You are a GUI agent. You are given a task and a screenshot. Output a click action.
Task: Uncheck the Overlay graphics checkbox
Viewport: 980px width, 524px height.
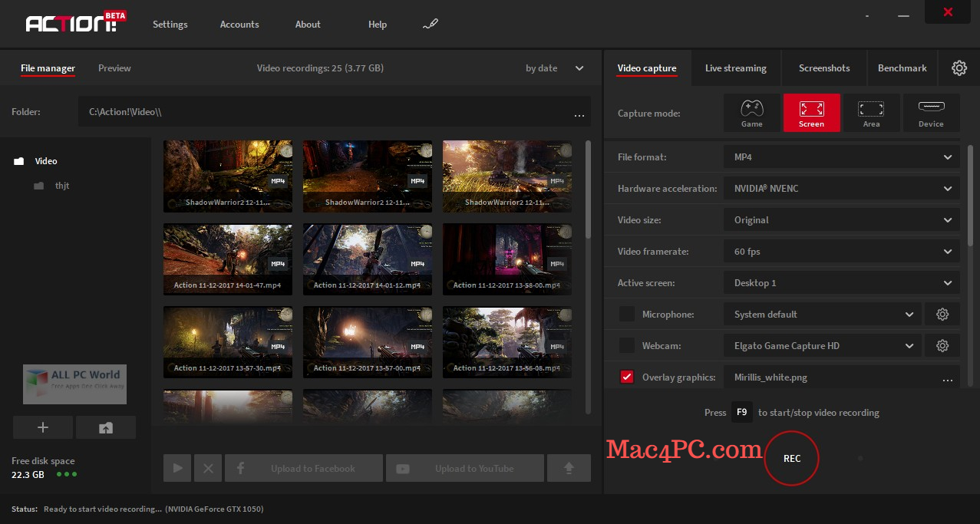click(627, 377)
